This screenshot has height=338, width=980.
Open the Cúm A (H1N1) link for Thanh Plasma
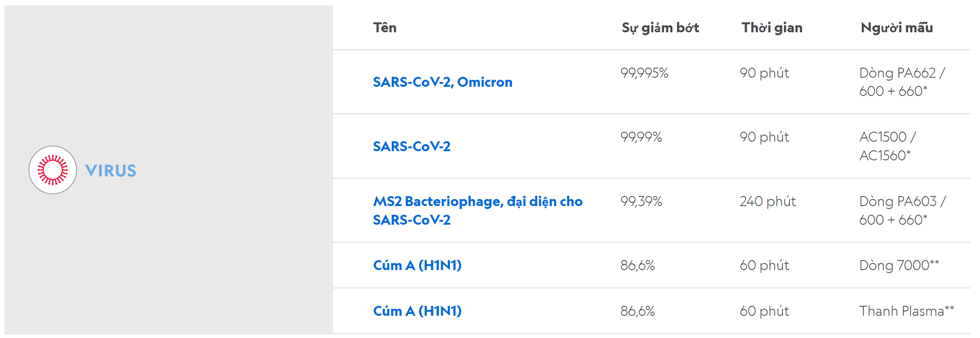[417, 311]
